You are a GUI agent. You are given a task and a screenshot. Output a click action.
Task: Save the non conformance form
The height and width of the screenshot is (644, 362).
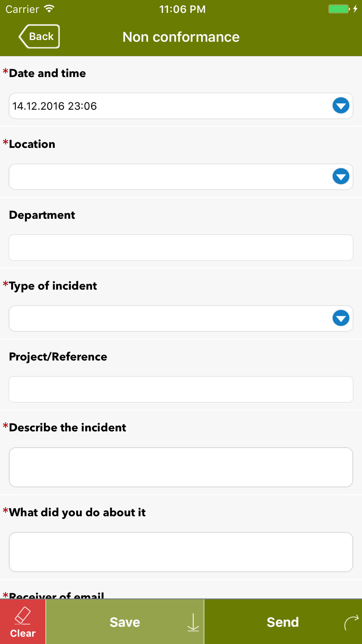point(125,622)
